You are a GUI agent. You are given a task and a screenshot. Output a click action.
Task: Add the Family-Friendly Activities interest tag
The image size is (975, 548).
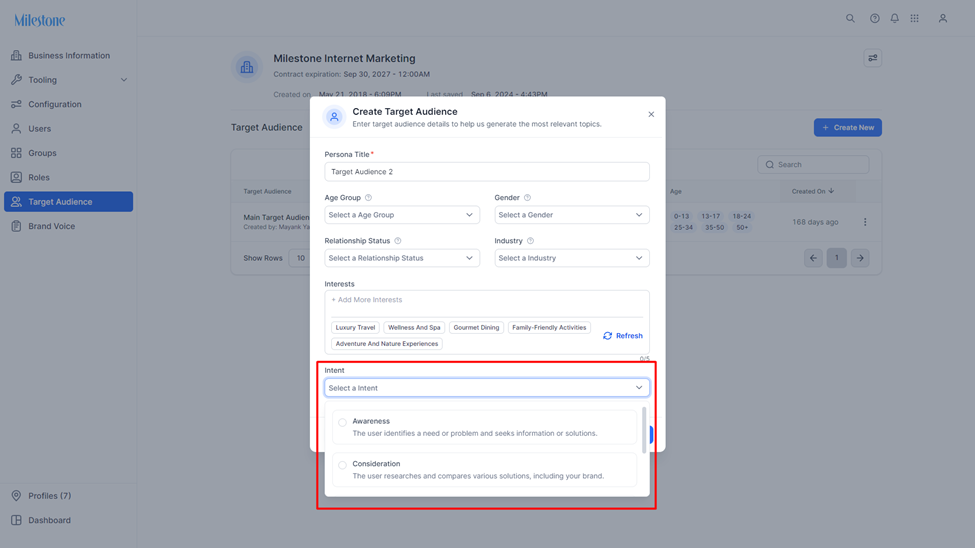(549, 328)
